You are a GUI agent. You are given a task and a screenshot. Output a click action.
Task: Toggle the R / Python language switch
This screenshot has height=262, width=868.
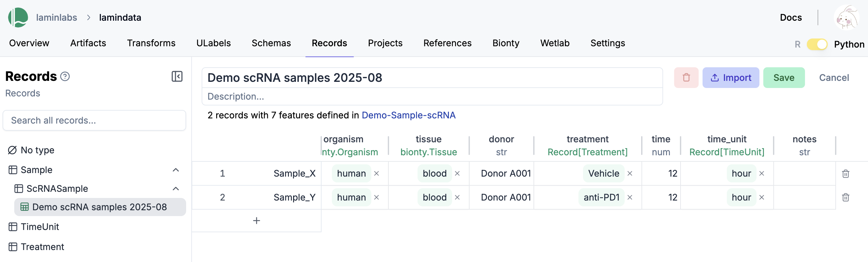[817, 44]
